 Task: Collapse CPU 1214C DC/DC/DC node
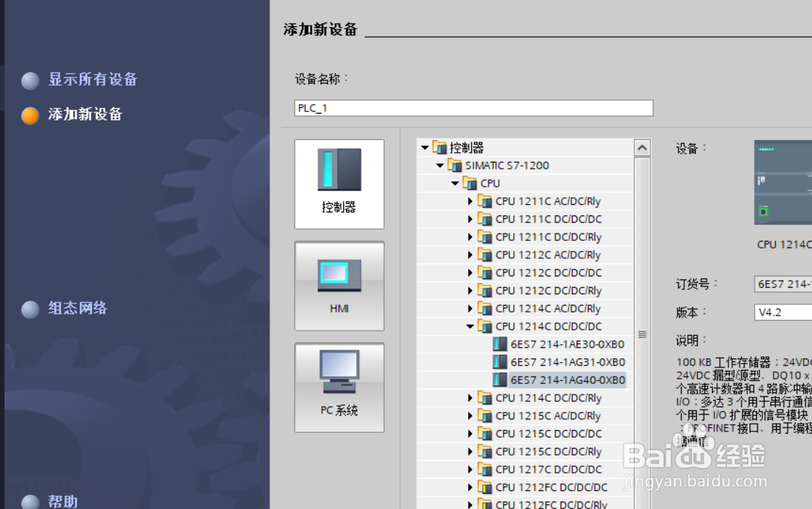click(x=470, y=326)
